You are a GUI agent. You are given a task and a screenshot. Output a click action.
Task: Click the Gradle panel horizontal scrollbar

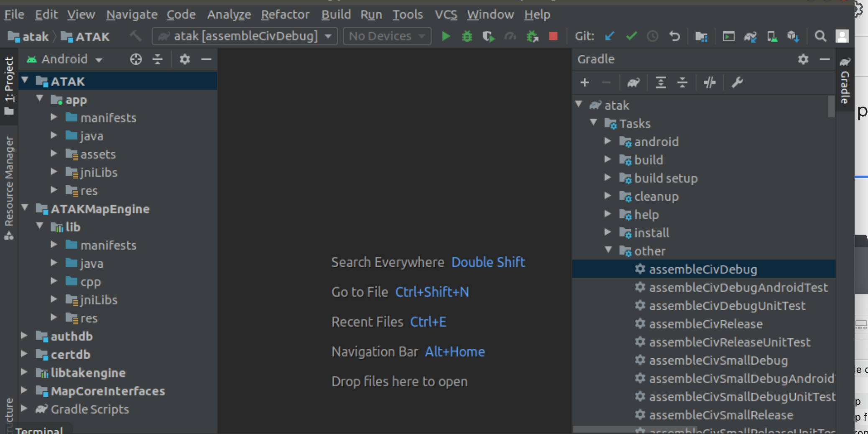click(635, 430)
